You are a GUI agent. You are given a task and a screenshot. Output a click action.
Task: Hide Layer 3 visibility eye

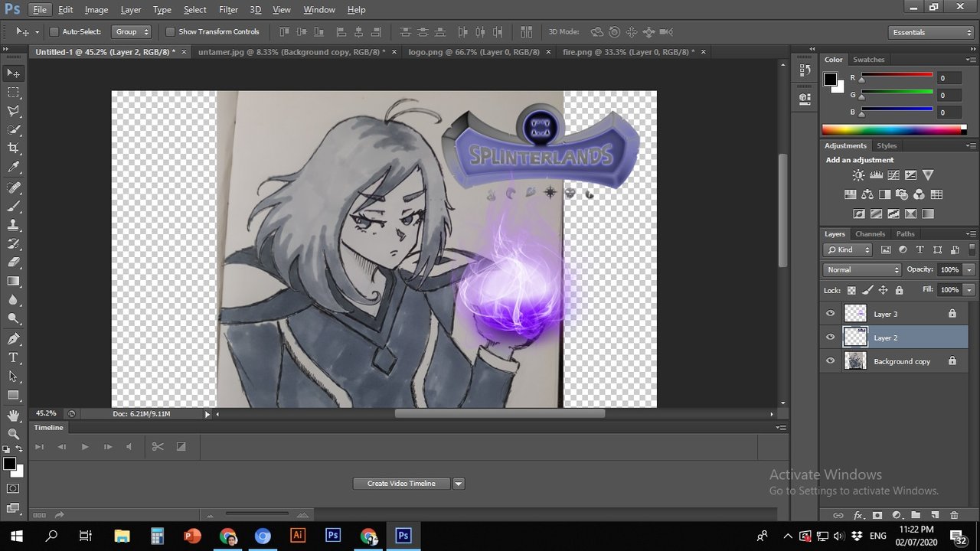click(x=831, y=314)
